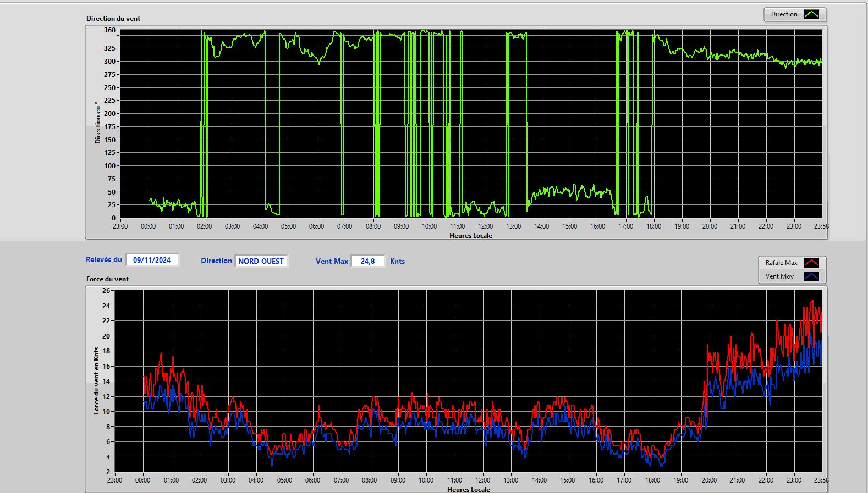Click the 'Relevés du' label
This screenshot has height=493, width=868.
[x=104, y=259]
